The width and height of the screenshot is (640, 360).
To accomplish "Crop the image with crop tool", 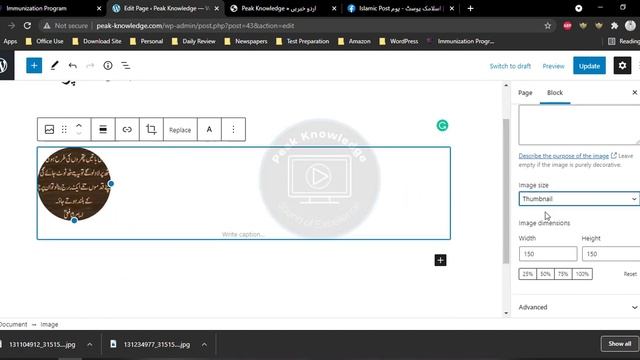I will (x=151, y=129).
